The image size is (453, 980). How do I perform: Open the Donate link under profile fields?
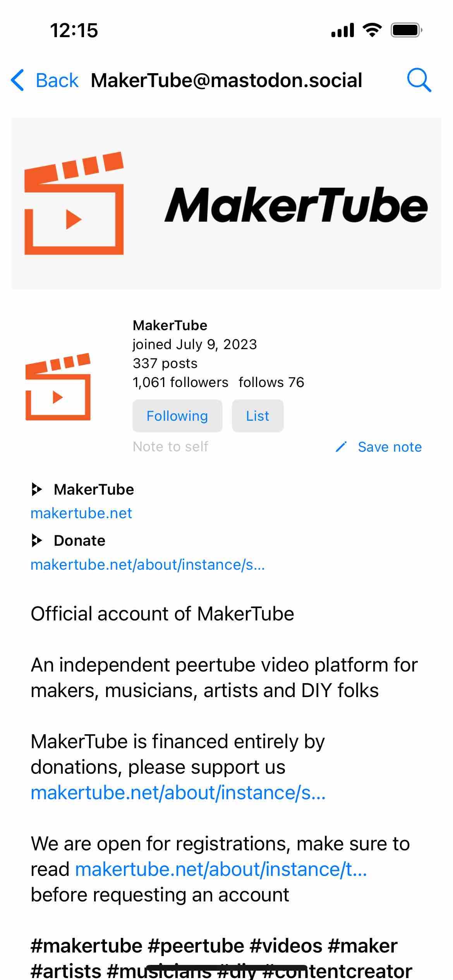pos(148,565)
